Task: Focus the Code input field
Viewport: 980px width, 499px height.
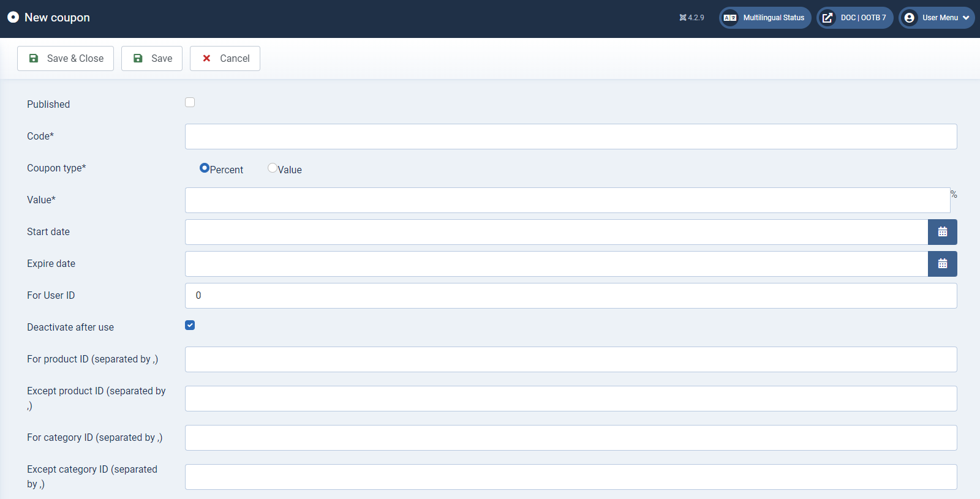Action: click(x=571, y=137)
